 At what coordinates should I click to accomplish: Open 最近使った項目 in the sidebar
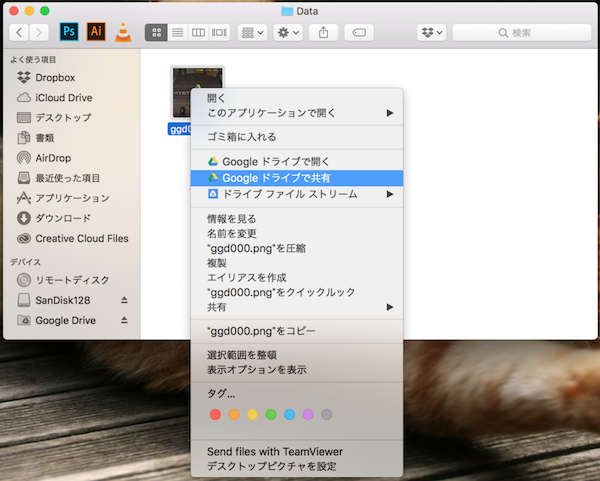coord(58,178)
